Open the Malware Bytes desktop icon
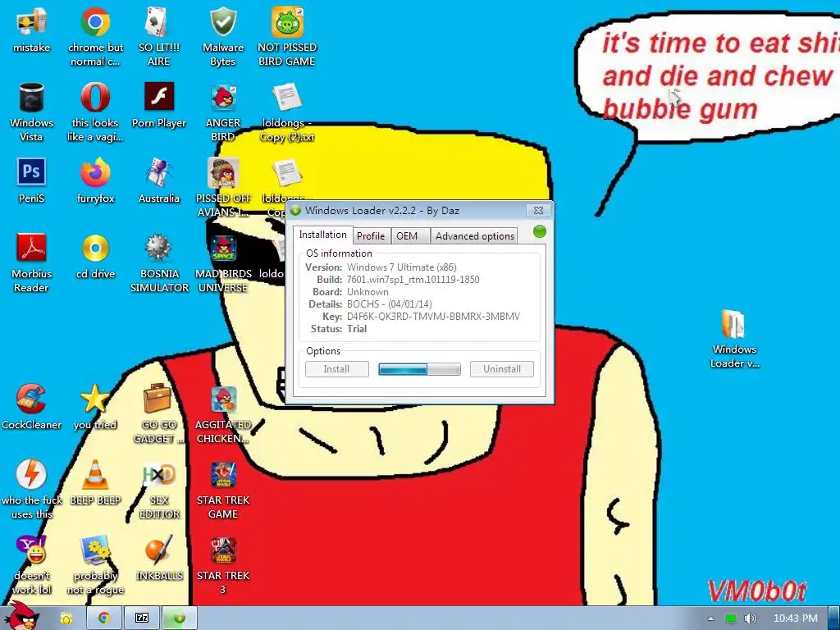Screen dimensions: 840x630 pyautogui.click(x=223, y=36)
